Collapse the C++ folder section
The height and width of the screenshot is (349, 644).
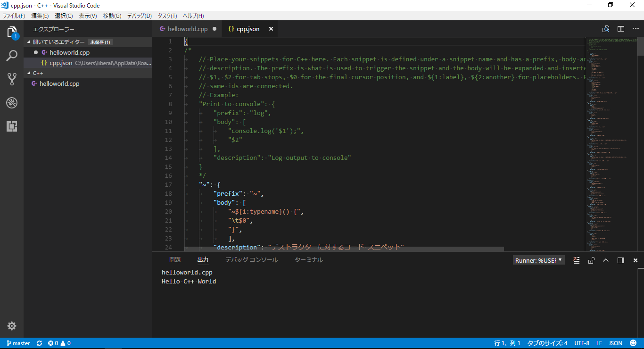(x=88, y=73)
